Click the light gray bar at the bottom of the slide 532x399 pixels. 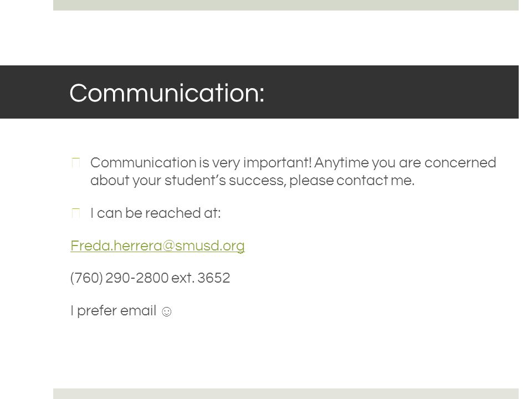(x=286, y=393)
